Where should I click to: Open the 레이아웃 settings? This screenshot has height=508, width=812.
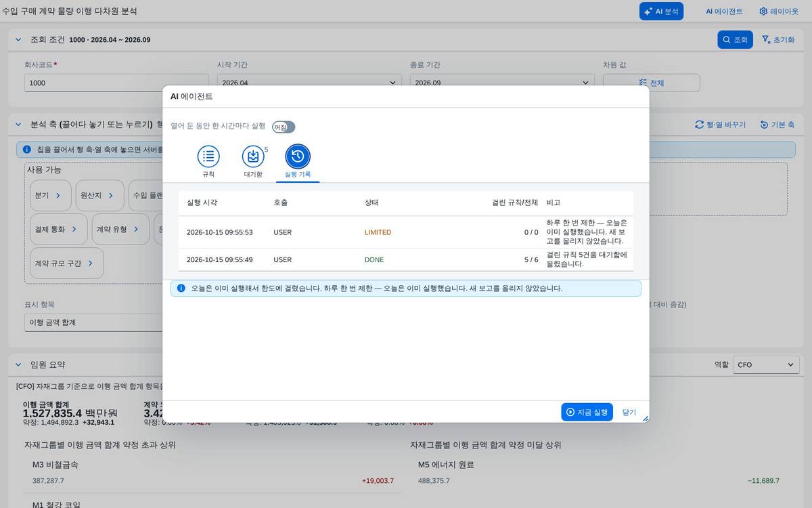(x=779, y=12)
